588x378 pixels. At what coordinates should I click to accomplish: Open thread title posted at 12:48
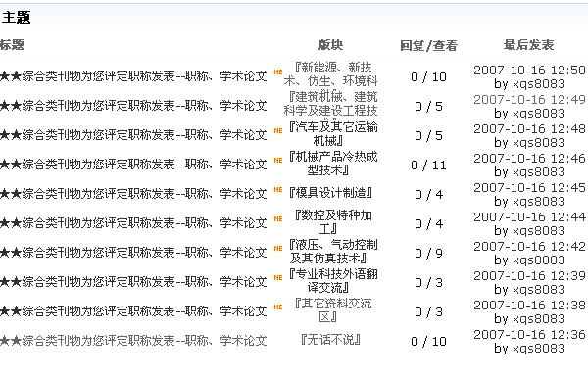[133, 135]
